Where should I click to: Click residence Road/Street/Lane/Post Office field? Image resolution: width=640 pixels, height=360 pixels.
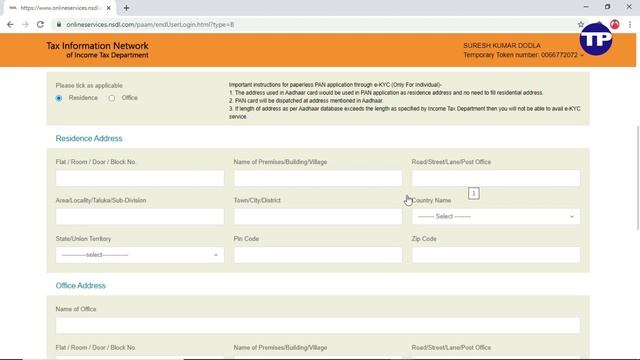[x=496, y=178]
